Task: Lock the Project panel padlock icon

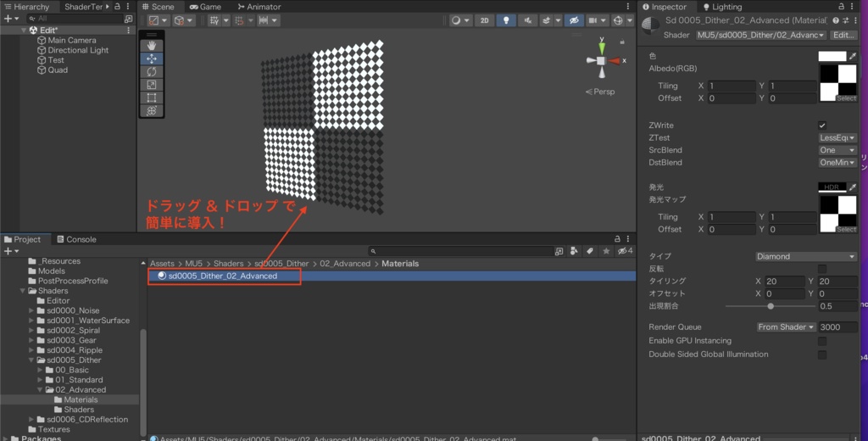Action: 617,239
